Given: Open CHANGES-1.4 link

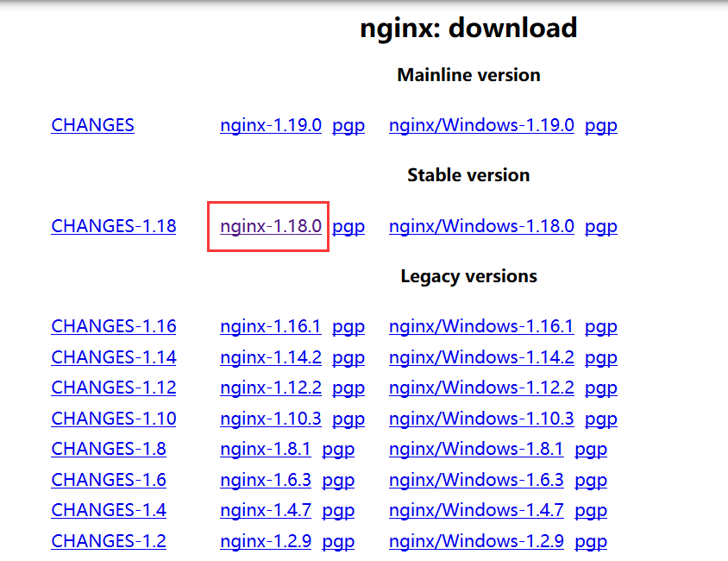Looking at the screenshot, I should point(109,510).
